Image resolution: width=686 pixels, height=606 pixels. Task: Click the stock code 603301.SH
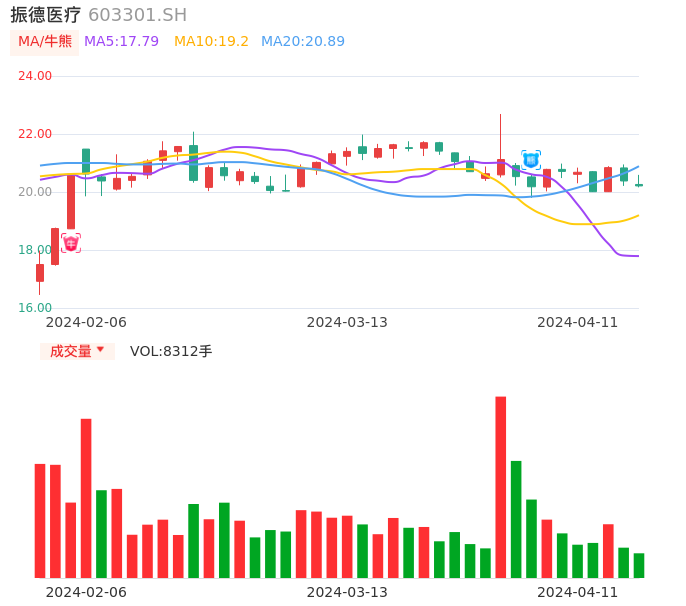pos(137,15)
